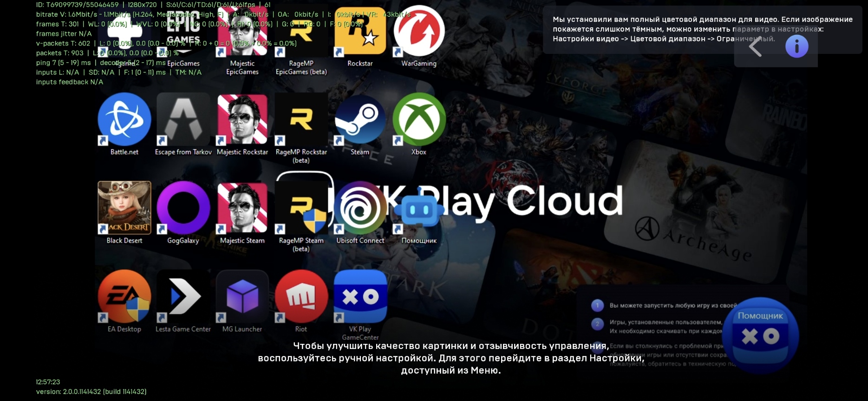
Task: Open the MG Launcher cube icon
Action: [242, 301]
